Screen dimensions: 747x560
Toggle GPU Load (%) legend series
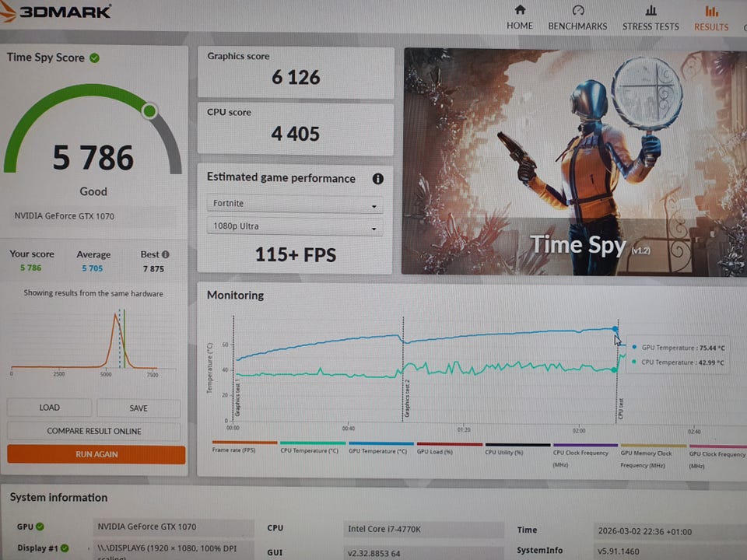[449, 448]
